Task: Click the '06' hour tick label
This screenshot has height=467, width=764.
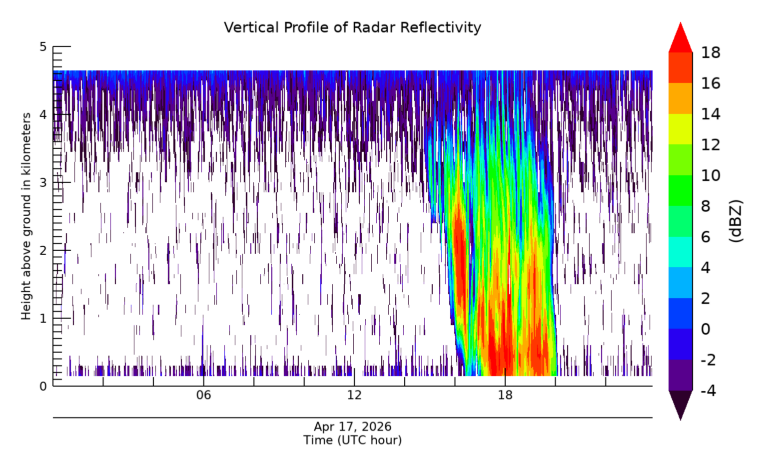Action: 204,395
